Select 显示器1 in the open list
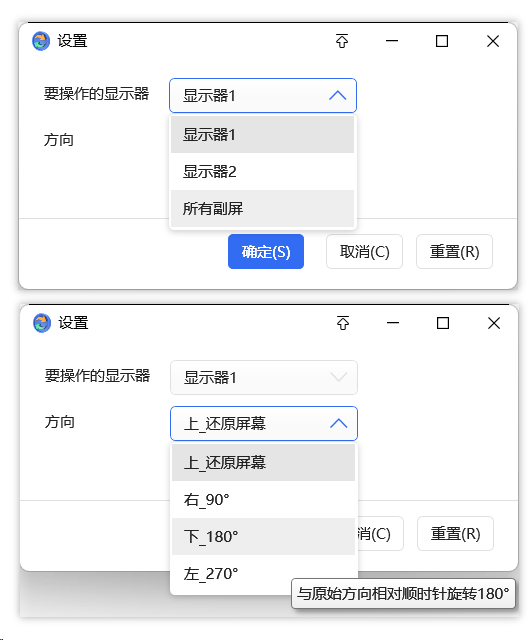531x640 pixels. [262, 134]
